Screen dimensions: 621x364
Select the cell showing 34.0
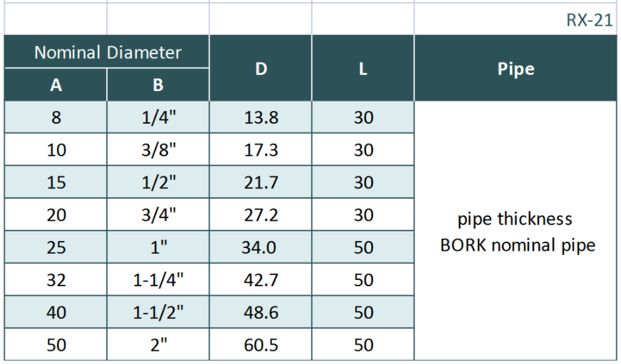pyautogui.click(x=260, y=248)
